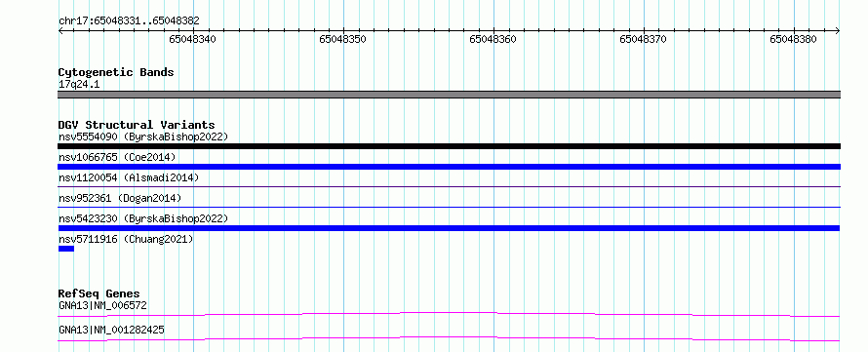Select the GNA13|NM_006572 transcript label
The width and height of the screenshot is (868, 352).
[102, 305]
